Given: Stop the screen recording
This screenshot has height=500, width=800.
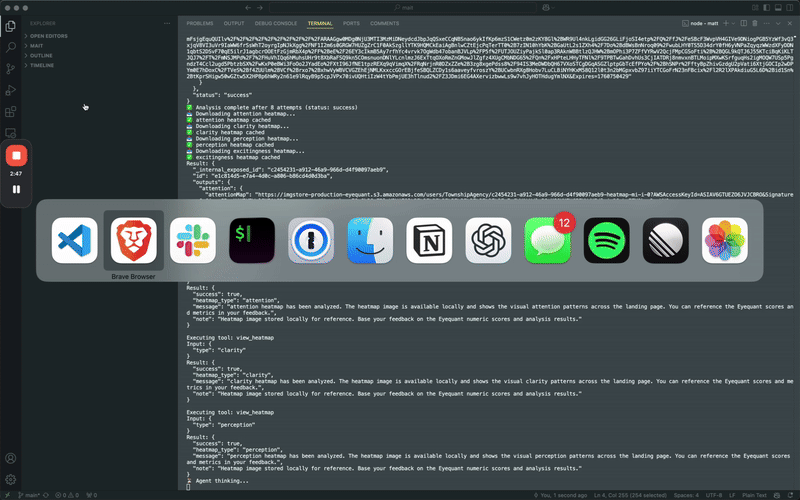Looking at the screenshot, I should [16, 155].
